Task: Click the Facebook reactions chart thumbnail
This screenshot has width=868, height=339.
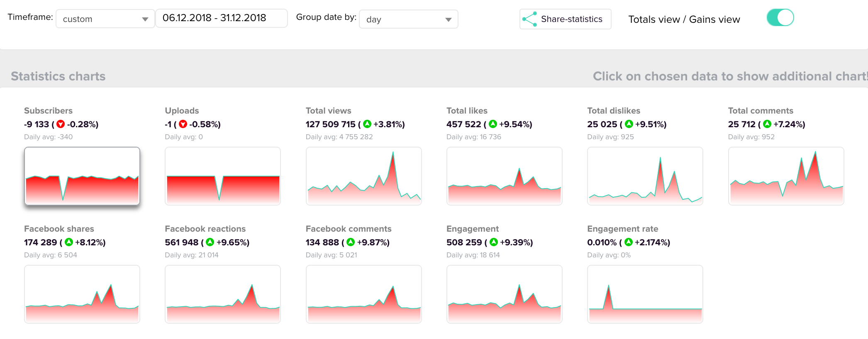Action: 223,294
